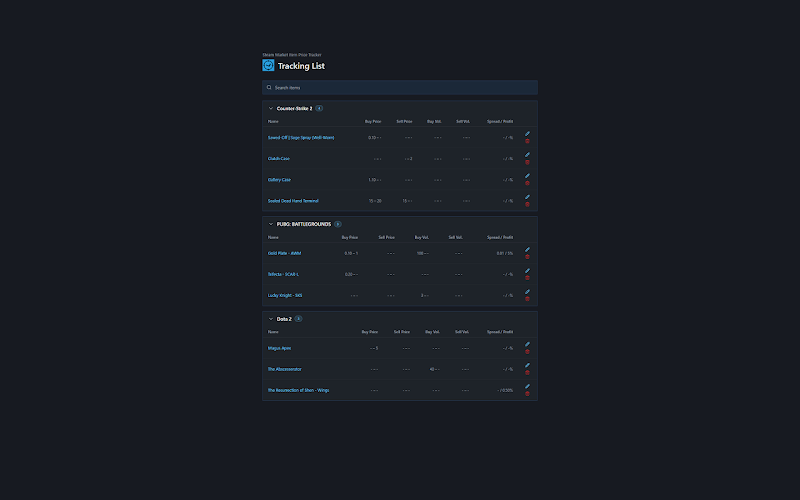Viewport: 800px width, 500px height.
Task: Delete the Trifecta - SCAR-L entry
Action: pyautogui.click(x=527, y=278)
